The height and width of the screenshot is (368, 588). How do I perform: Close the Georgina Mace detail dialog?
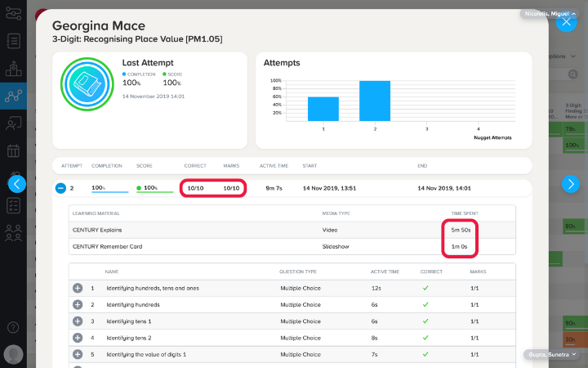(x=566, y=22)
